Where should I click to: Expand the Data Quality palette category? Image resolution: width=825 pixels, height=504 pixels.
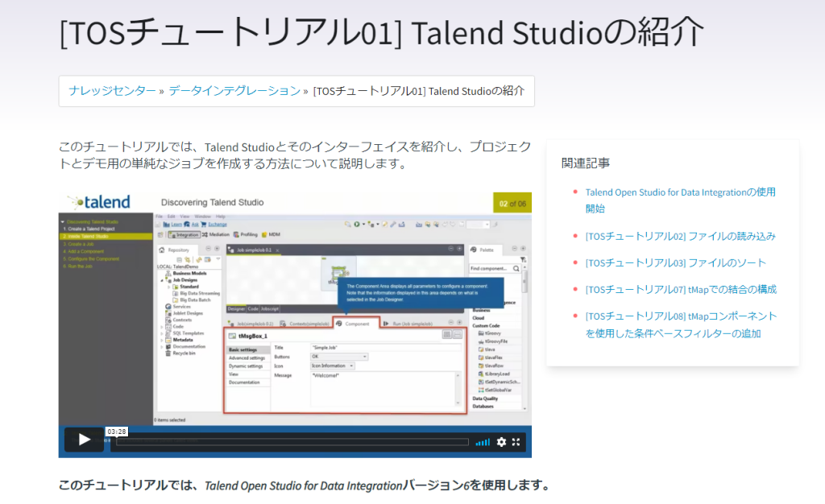tap(485, 399)
